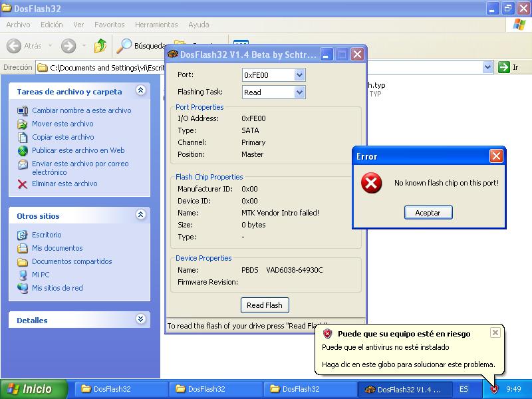Open the Herramientas menu
The width and height of the screenshot is (532, 399).
(x=156, y=25)
